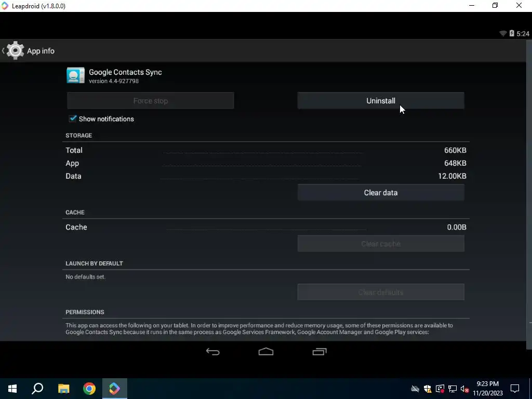Click the No defaults set text
This screenshot has width=532, height=399.
coord(86,277)
